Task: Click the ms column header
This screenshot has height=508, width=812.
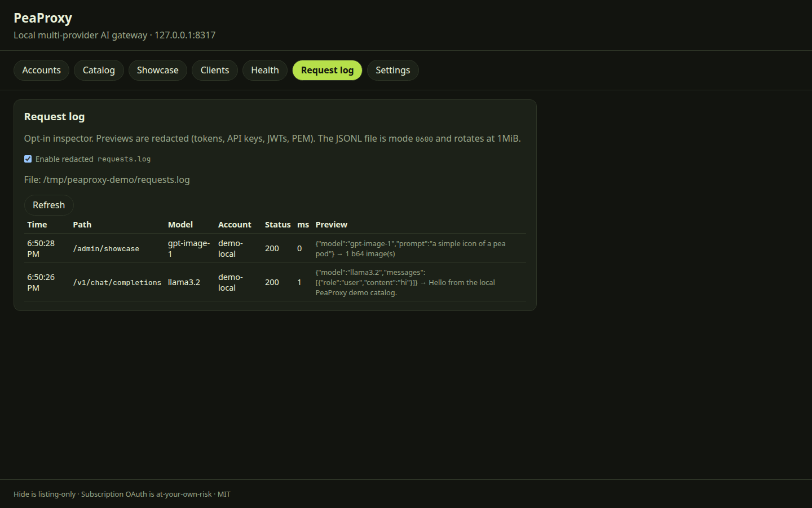Action: [x=303, y=225]
